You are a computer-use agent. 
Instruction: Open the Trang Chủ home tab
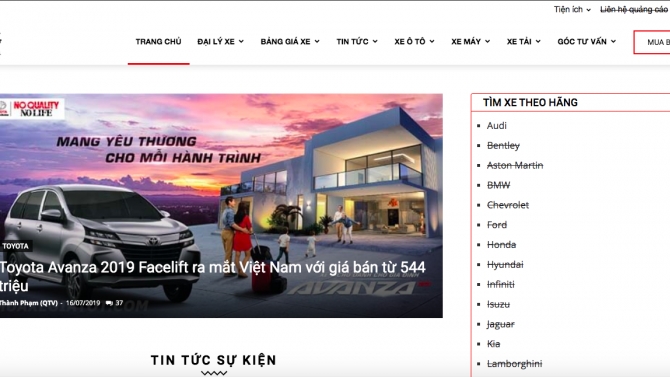point(158,41)
